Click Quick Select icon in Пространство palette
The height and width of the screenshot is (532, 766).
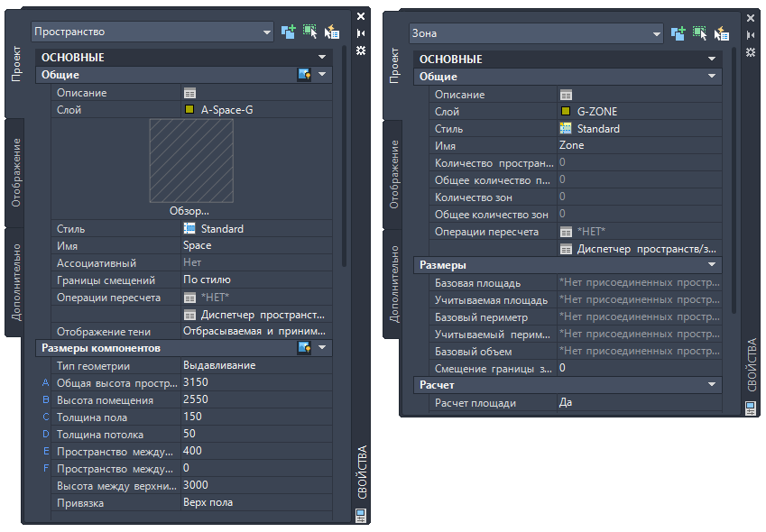(x=332, y=32)
